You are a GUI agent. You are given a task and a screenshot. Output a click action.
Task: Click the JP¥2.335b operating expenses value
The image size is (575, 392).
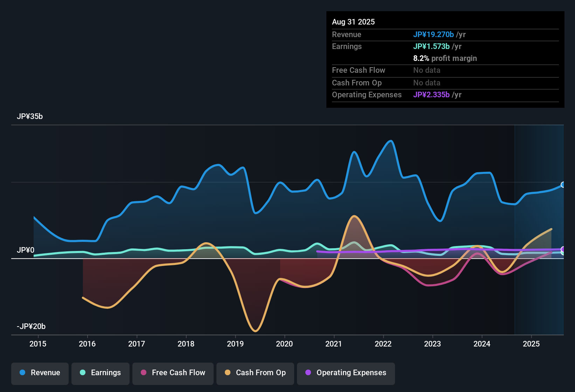tap(431, 95)
